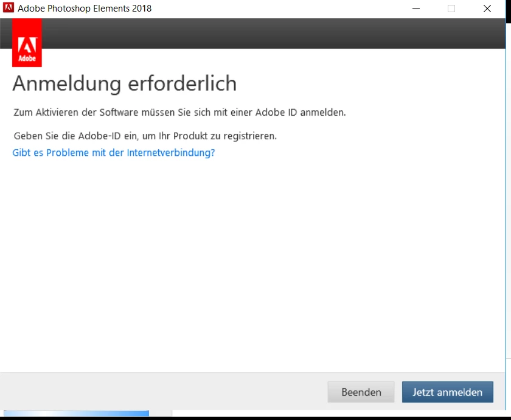Click the 'Geben Sie die Adobe-ID ein' text

tap(145, 136)
